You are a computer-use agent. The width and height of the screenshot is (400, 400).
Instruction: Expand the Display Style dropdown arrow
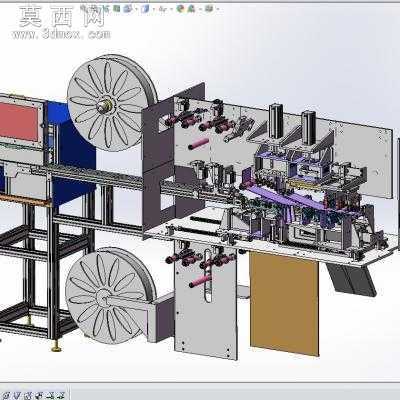click(154, 9)
